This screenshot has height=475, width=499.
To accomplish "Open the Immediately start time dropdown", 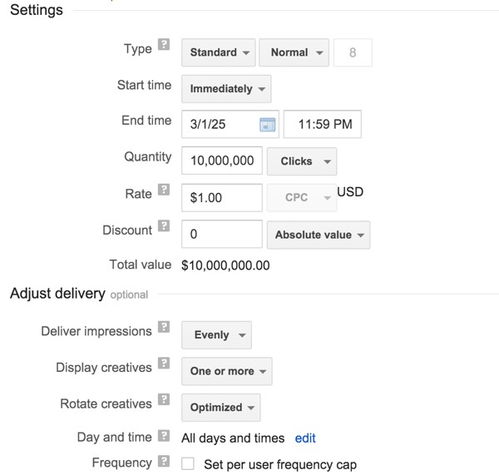I will pyautogui.click(x=226, y=89).
